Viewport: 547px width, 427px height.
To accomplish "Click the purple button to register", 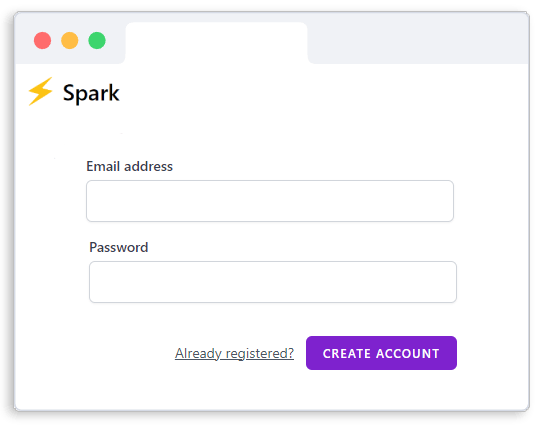I will (x=381, y=353).
